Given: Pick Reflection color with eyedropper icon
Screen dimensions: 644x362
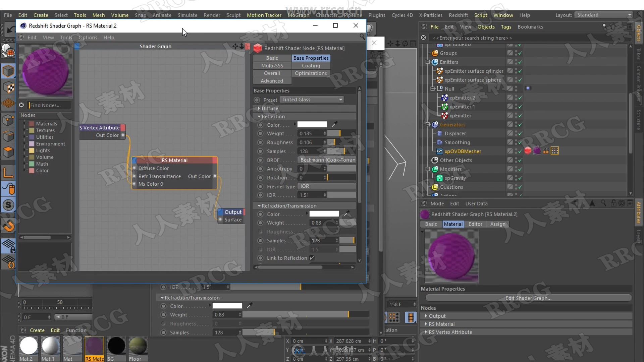Looking at the screenshot, I should click(334, 125).
